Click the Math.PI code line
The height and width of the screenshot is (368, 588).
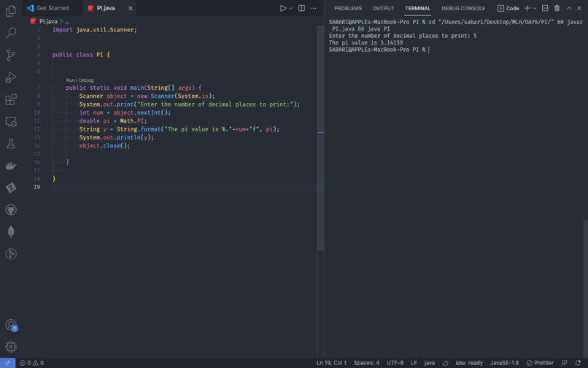click(113, 120)
